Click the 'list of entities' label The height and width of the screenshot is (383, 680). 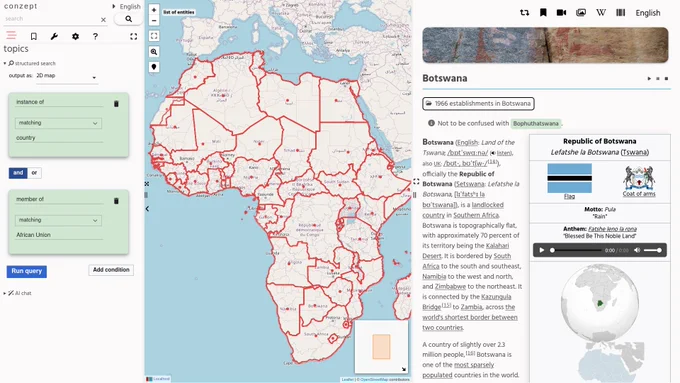click(179, 12)
